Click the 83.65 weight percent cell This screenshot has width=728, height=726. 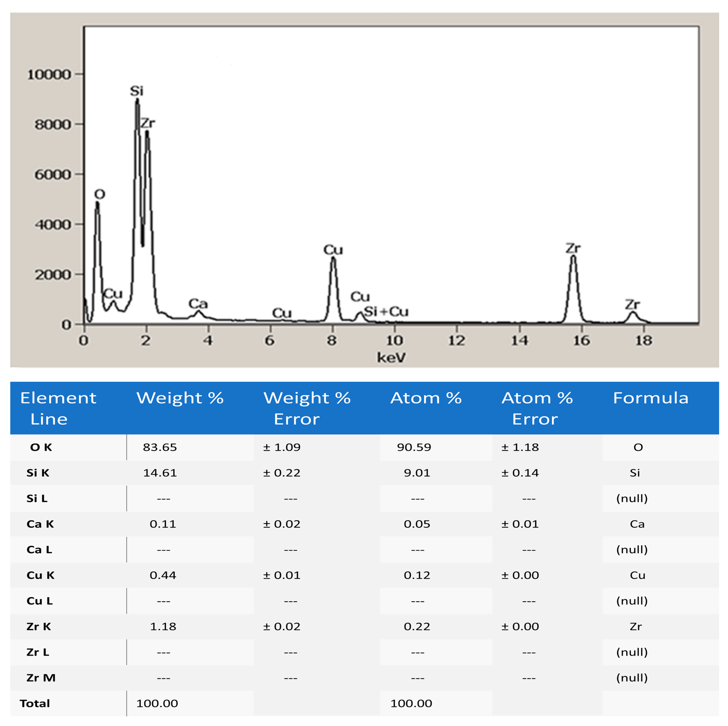pos(160,447)
